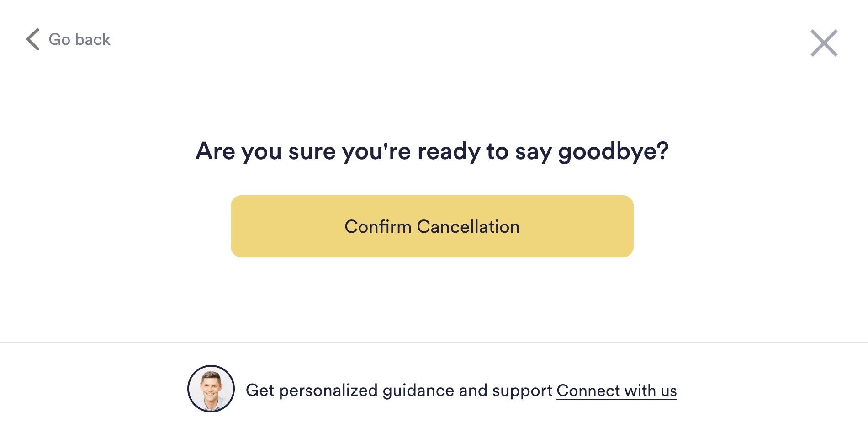The height and width of the screenshot is (428, 868).
Task: Click the 'Cancellation' word inside the yellow button
Action: coord(468,227)
